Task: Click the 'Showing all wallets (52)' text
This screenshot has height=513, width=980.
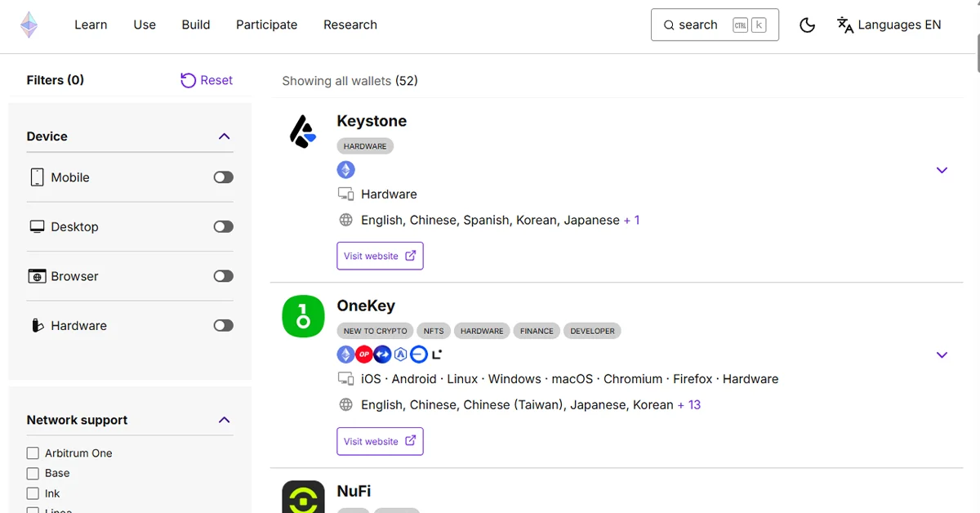Action: (x=350, y=81)
